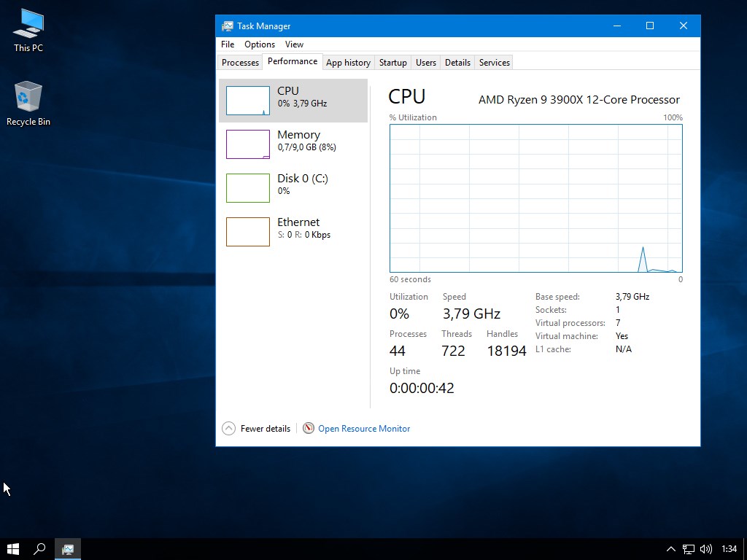Click the Processes count 44
This screenshot has height=560, width=747.
[x=398, y=351]
